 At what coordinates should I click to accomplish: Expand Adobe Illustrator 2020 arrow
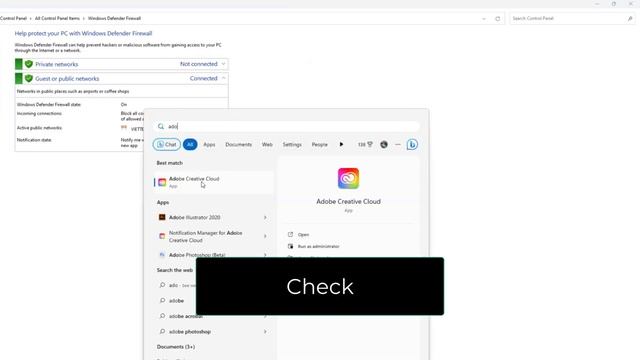point(265,218)
